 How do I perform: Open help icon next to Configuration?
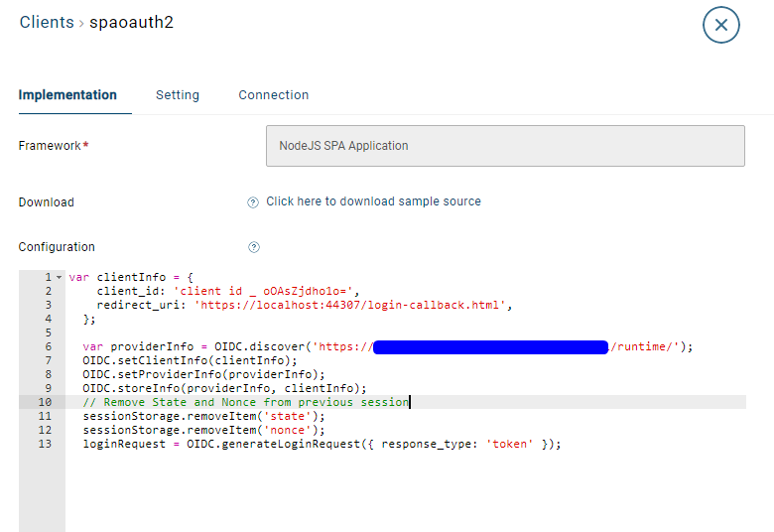(254, 247)
